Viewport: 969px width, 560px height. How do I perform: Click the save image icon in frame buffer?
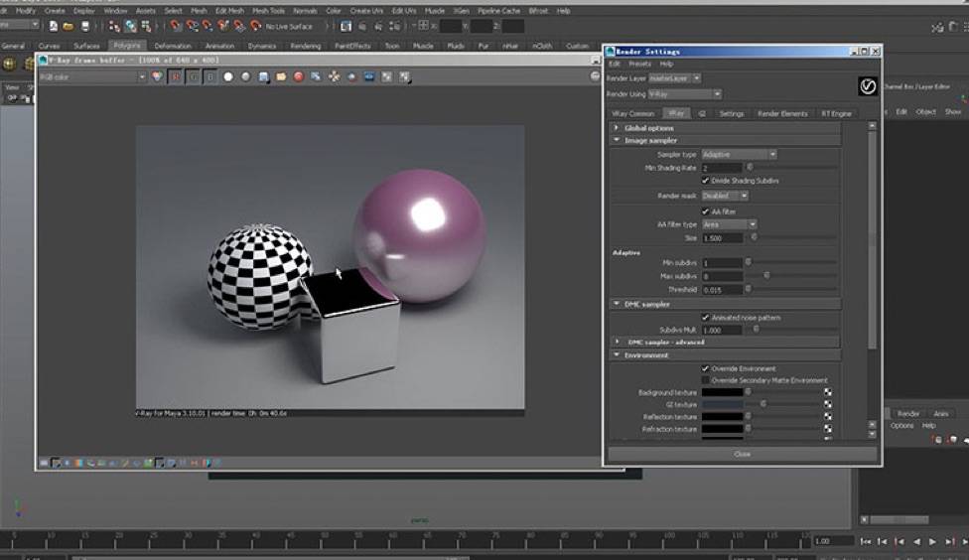pyautogui.click(x=263, y=76)
